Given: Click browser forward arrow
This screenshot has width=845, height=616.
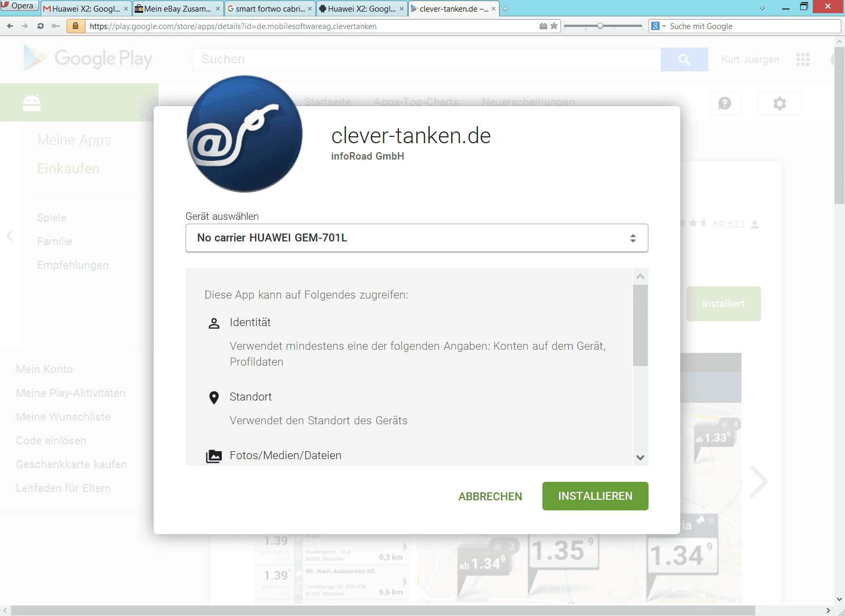Looking at the screenshot, I should [25, 26].
